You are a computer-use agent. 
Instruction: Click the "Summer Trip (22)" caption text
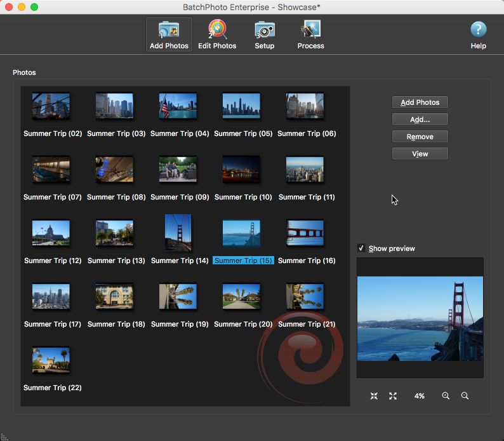pos(53,388)
